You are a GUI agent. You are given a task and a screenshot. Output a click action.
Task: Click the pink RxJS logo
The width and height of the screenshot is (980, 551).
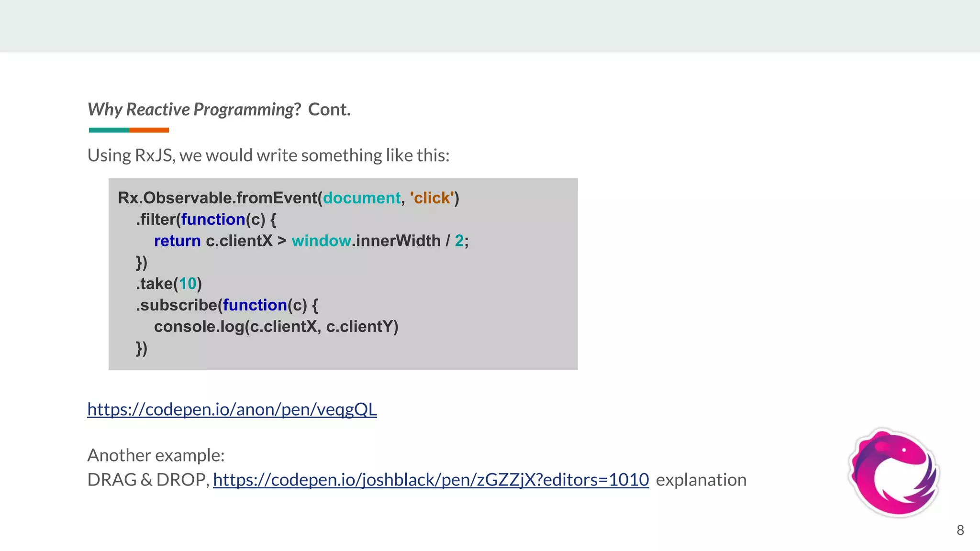point(893,473)
